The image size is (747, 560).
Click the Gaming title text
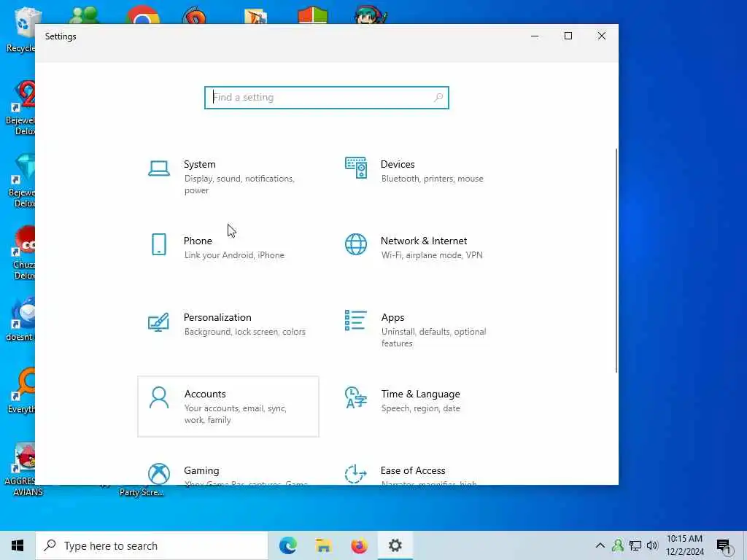click(201, 470)
